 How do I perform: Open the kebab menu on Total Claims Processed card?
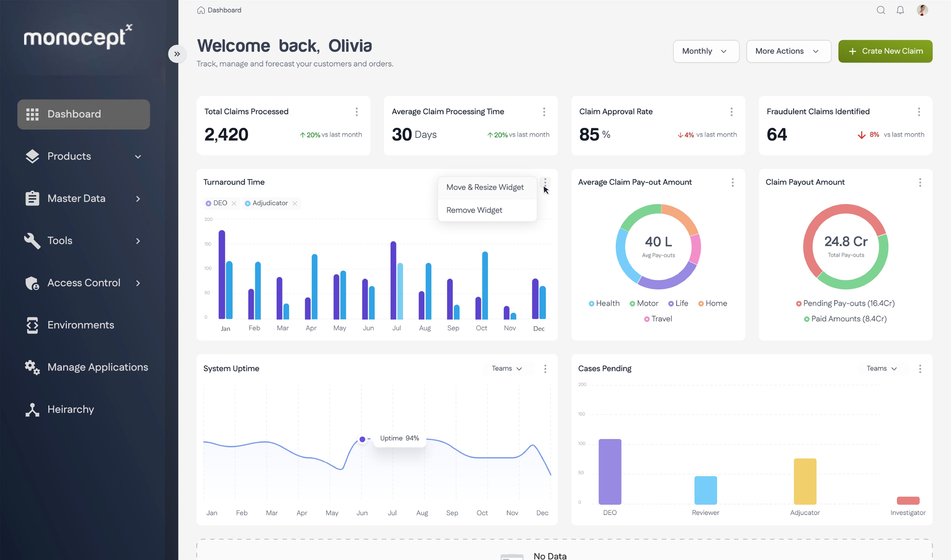click(x=356, y=112)
